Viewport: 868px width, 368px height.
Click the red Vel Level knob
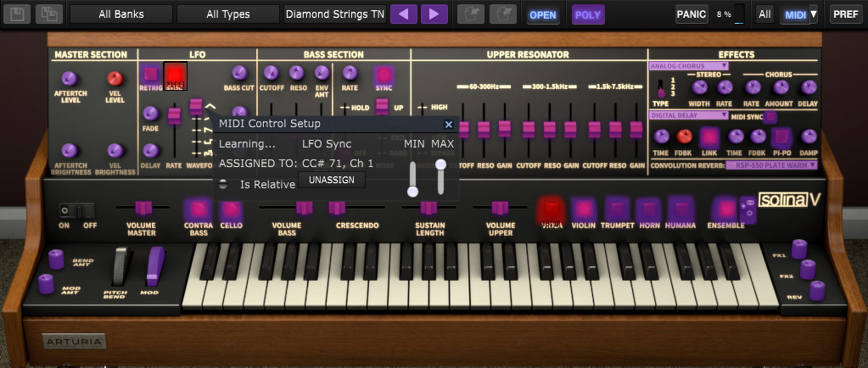pos(115,79)
